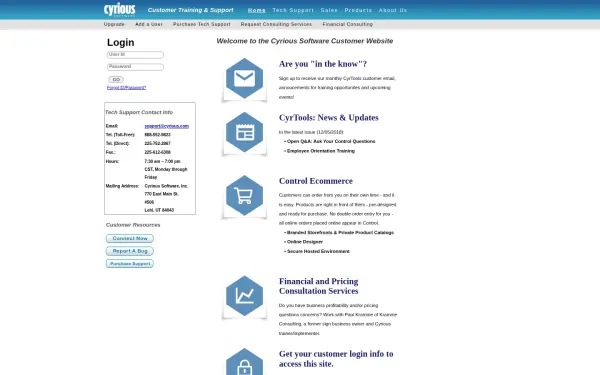Select Add a User in sub-navigation
600x375 pixels.
[149, 24]
